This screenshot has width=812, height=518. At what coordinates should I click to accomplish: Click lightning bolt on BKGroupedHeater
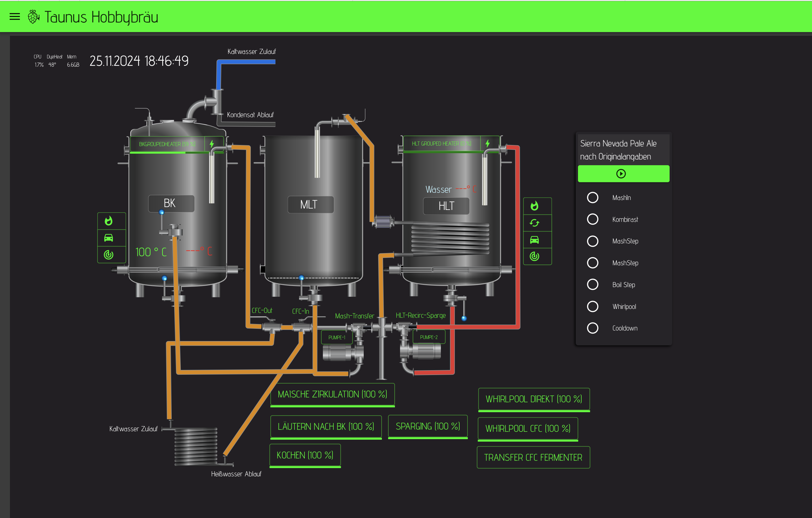(212, 144)
